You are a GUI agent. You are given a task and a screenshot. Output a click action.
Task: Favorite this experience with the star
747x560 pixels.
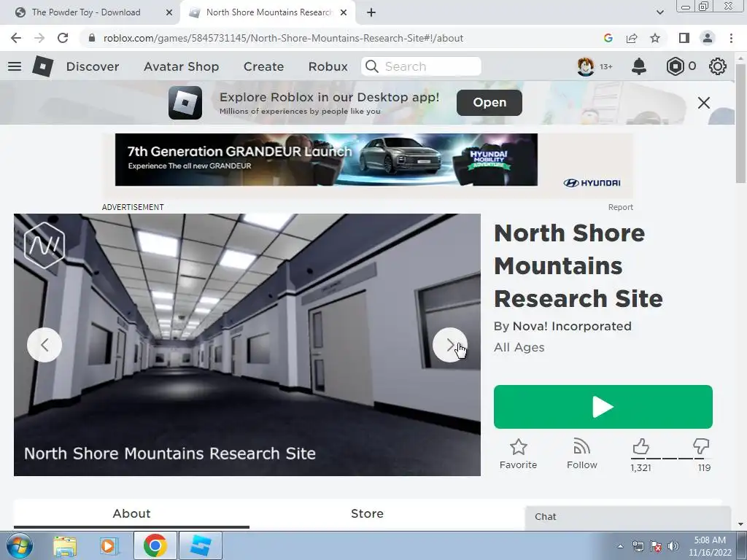pos(519,454)
